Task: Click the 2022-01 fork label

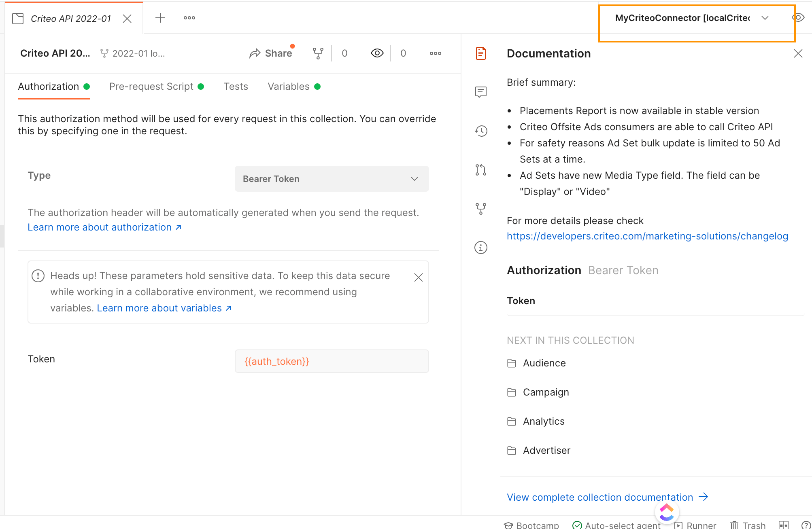Action: coord(133,53)
